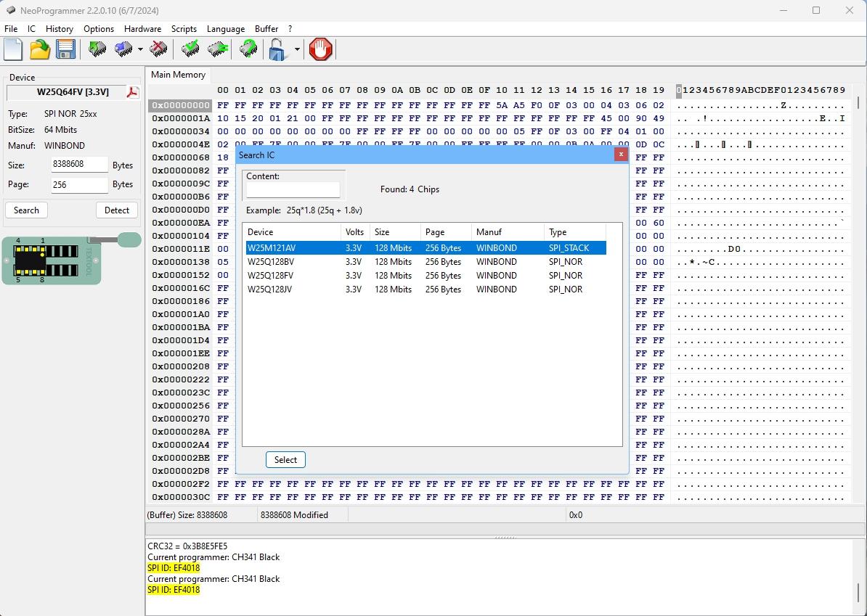Sort by the Page column header
Viewport: 867px width, 616px height.
click(447, 232)
